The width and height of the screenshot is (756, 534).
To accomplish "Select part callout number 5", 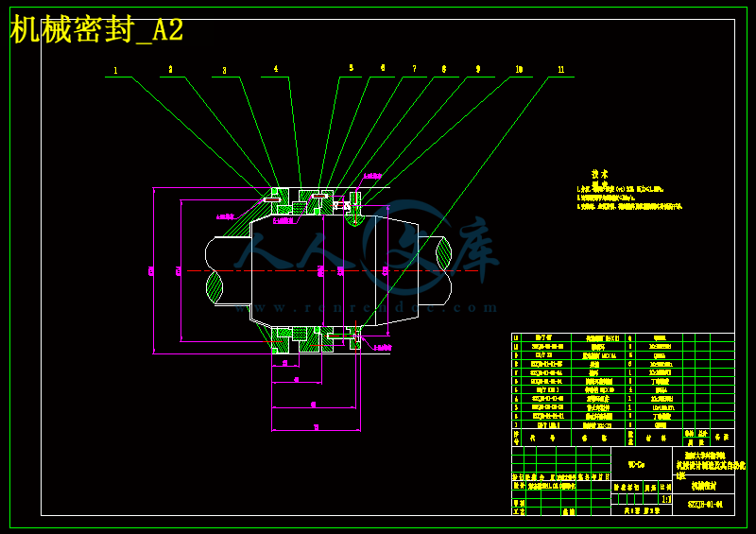I will coord(351,68).
